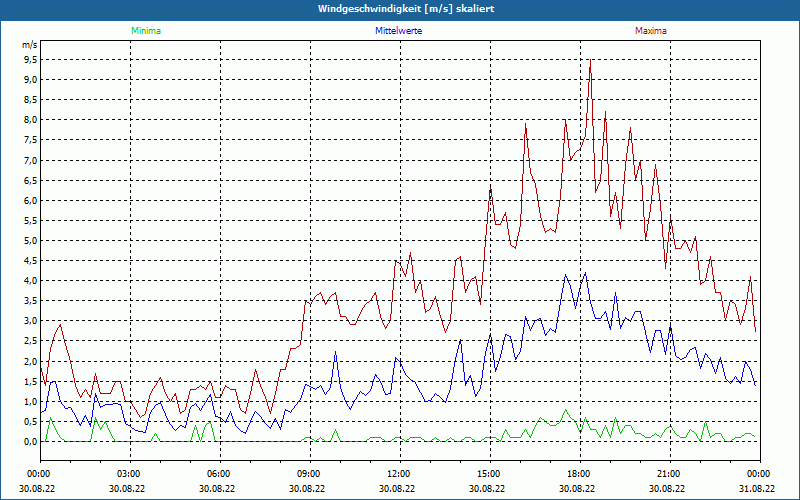Click the 5,0 y-axis value
This screenshot has height=500, width=800.
click(30, 240)
